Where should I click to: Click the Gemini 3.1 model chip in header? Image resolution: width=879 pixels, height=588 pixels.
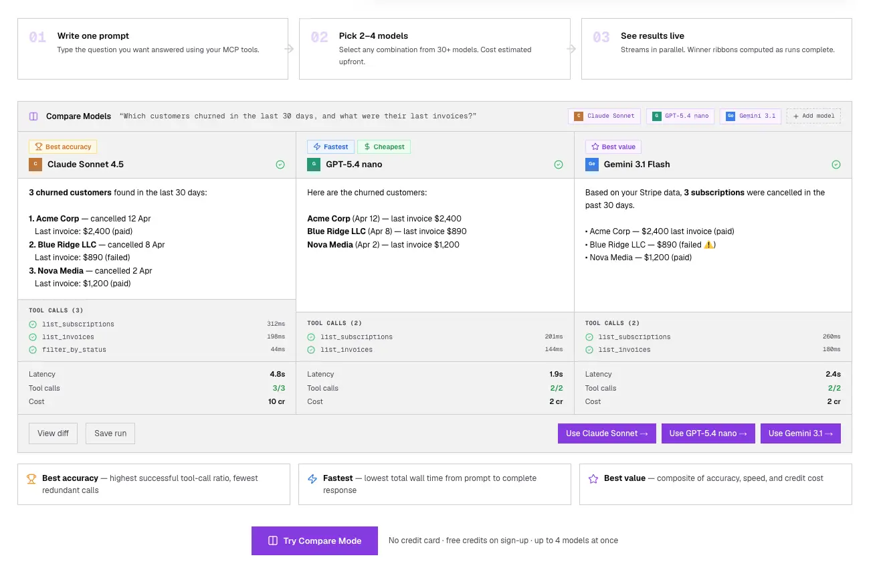[x=750, y=116]
